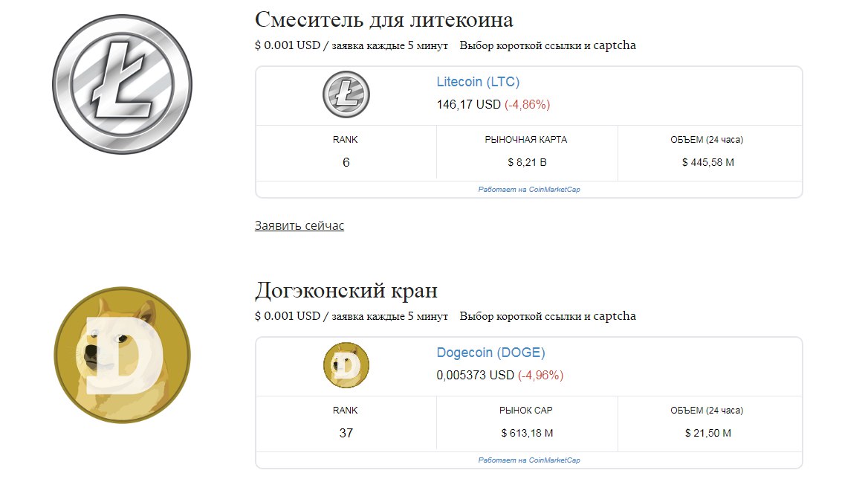The image size is (868, 479).
Task: Click the 'Смеситель для литекоина' heading
Action: pyautogui.click(x=383, y=19)
